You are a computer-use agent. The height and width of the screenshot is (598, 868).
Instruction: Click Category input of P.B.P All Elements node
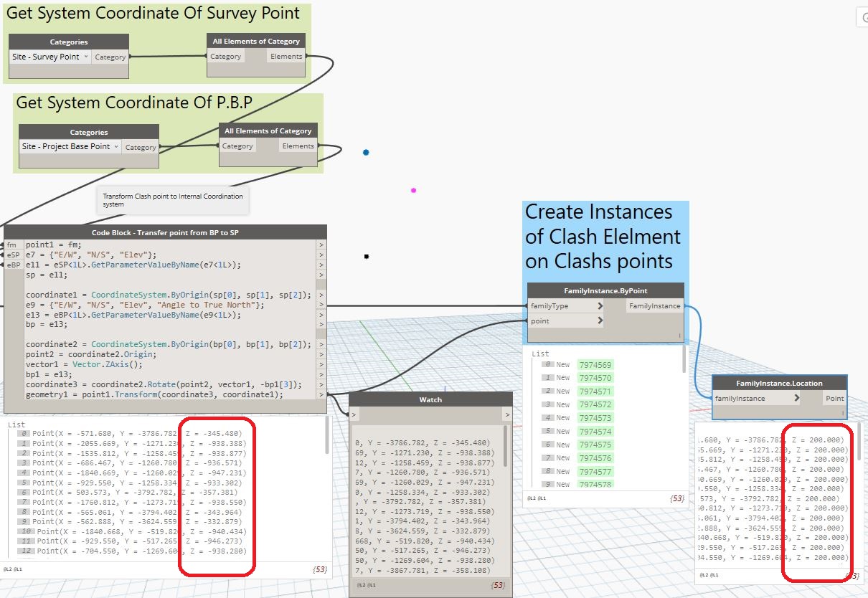click(x=237, y=146)
